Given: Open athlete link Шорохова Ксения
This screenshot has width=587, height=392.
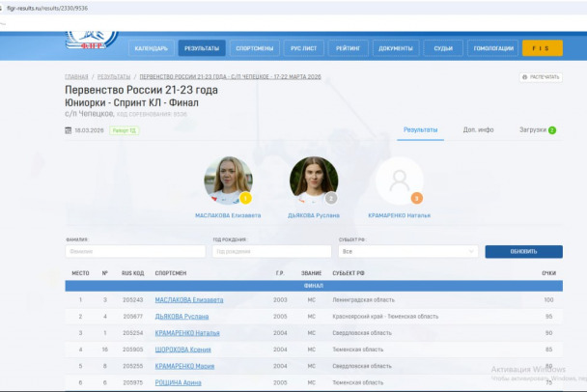Looking at the screenshot, I should coord(182,350).
